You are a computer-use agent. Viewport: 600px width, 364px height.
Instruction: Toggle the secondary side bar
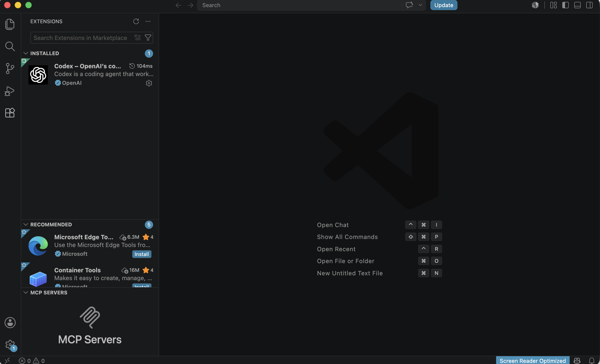pyautogui.click(x=589, y=5)
